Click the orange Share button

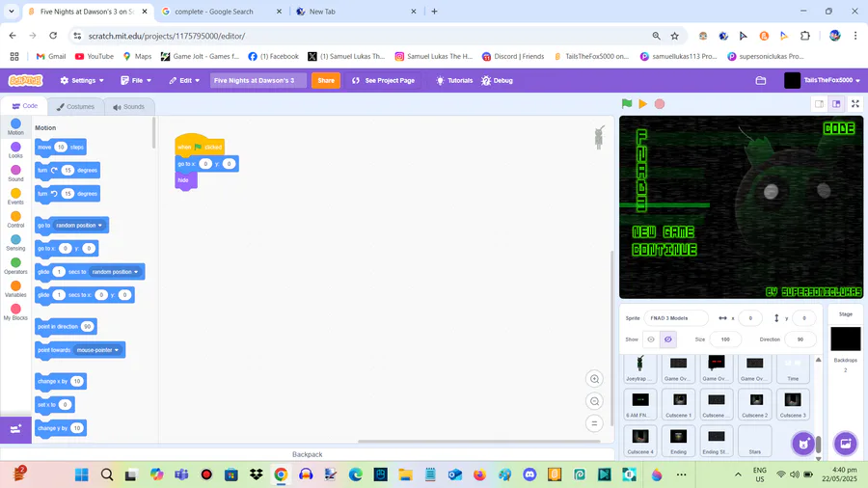pos(326,80)
